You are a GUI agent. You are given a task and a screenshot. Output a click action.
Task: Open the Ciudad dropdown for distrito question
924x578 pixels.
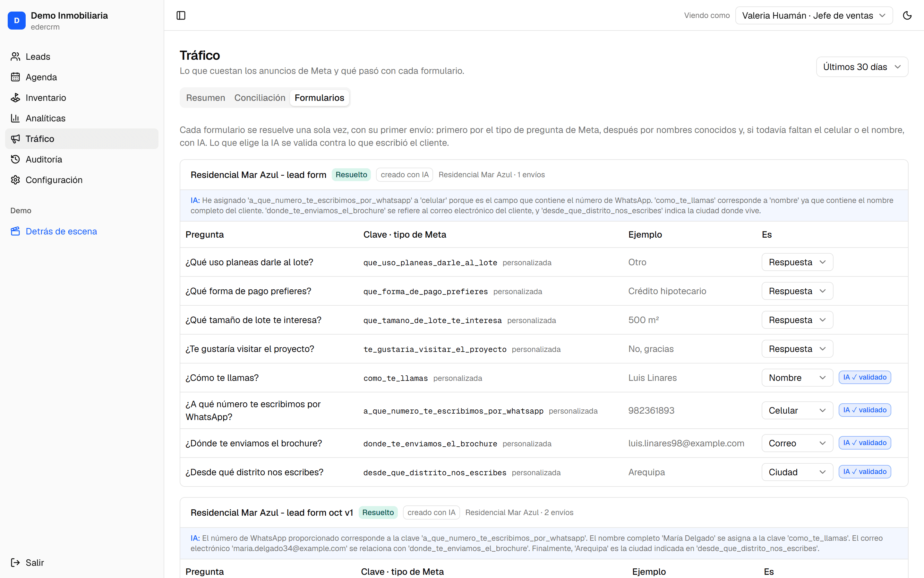click(x=797, y=472)
